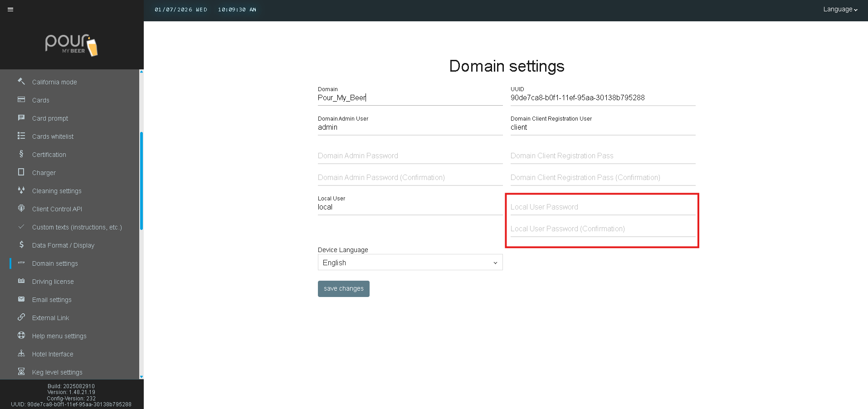This screenshot has height=409, width=868.
Task: Focus the Domain Admin Password field
Action: tap(410, 156)
